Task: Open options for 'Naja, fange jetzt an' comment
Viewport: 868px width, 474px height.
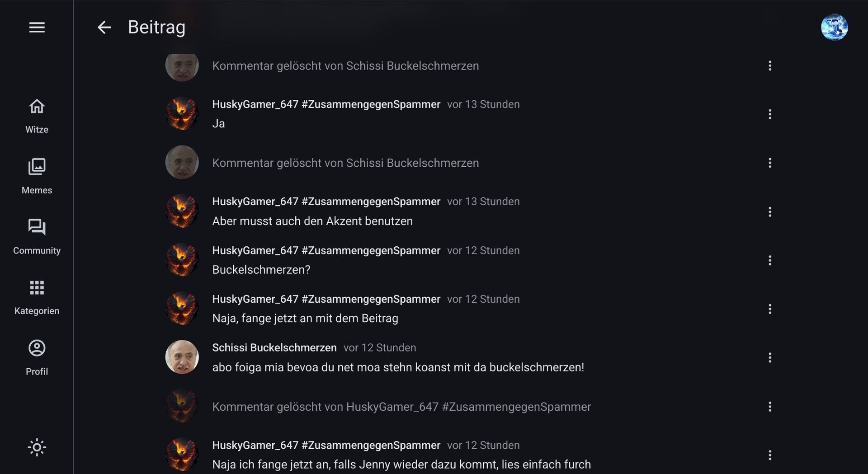Action: [770, 309]
